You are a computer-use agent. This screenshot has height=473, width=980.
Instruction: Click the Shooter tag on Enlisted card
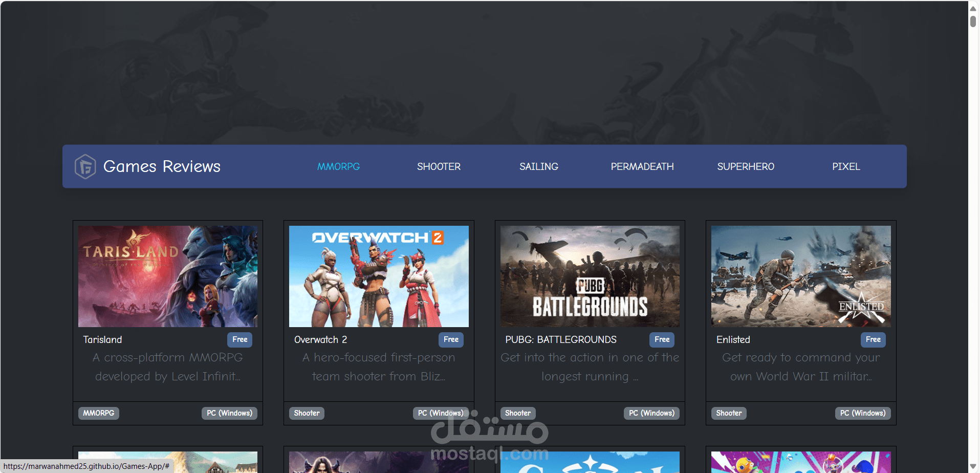click(x=729, y=413)
